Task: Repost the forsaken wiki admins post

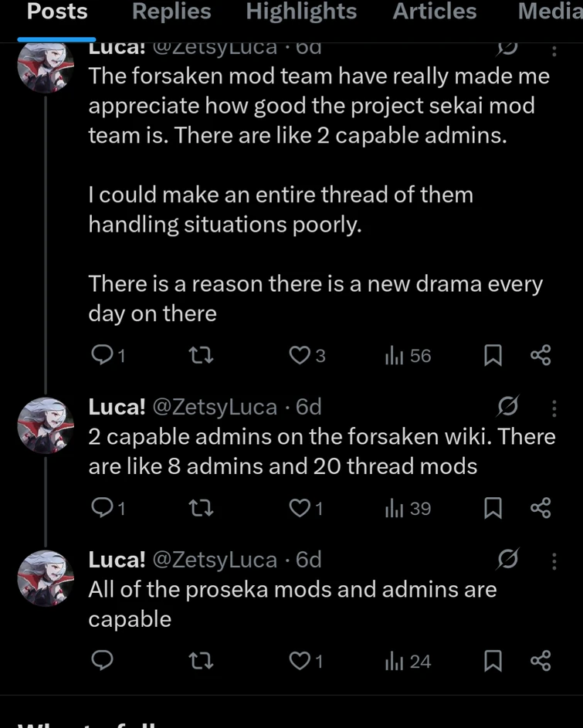Action: pos(202,508)
